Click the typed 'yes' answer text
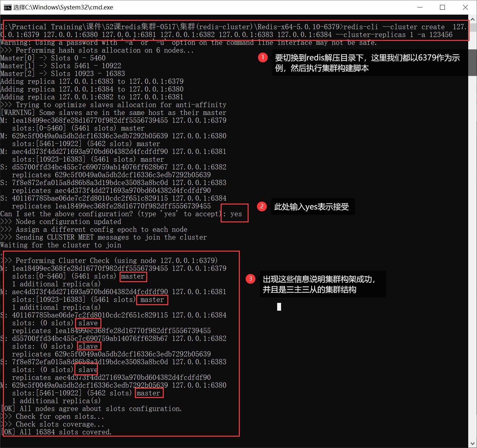Screen dimensions: 477x448 (x=236, y=214)
